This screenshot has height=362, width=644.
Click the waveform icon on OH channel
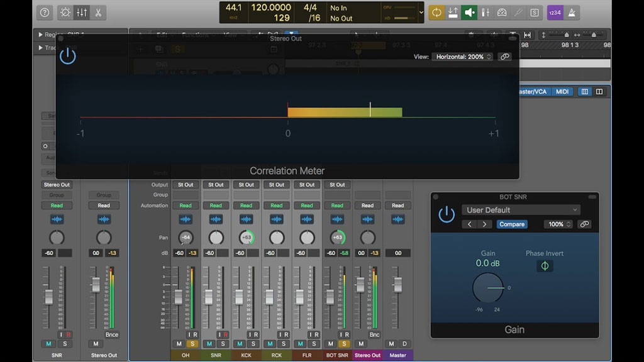(186, 219)
